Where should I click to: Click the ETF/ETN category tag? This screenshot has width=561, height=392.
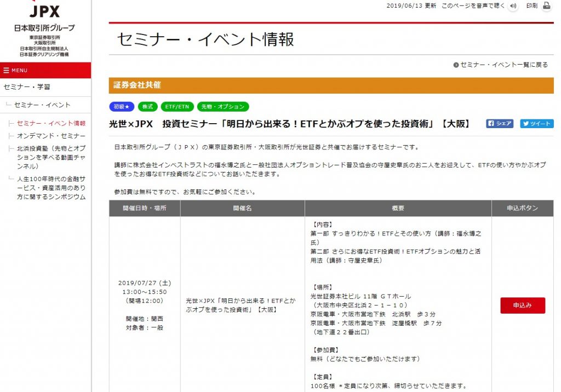(x=177, y=107)
